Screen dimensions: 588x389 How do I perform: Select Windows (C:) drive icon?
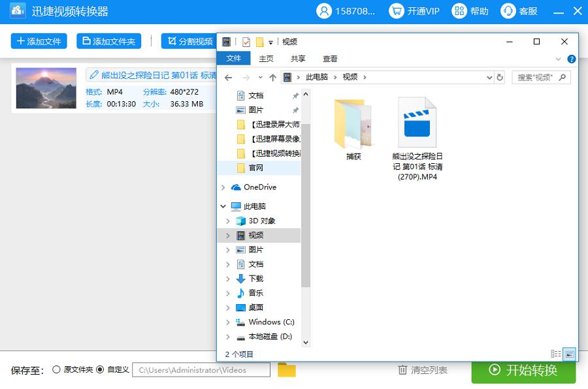click(240, 322)
